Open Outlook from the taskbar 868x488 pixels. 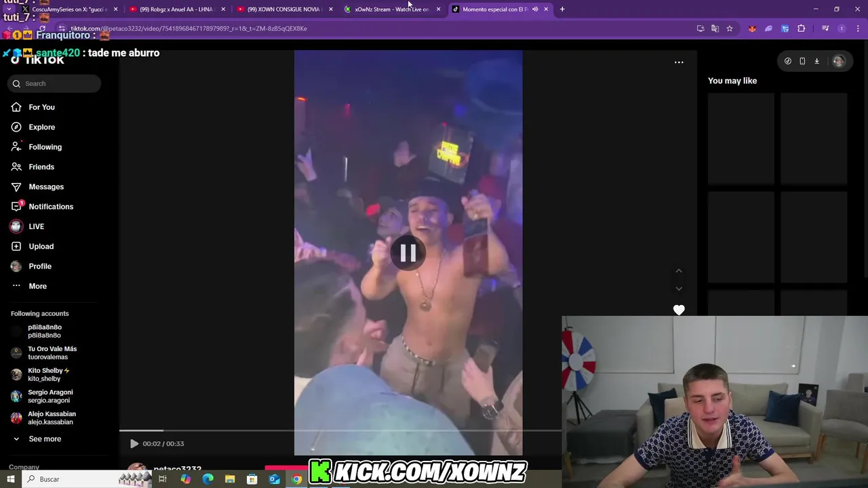274,479
